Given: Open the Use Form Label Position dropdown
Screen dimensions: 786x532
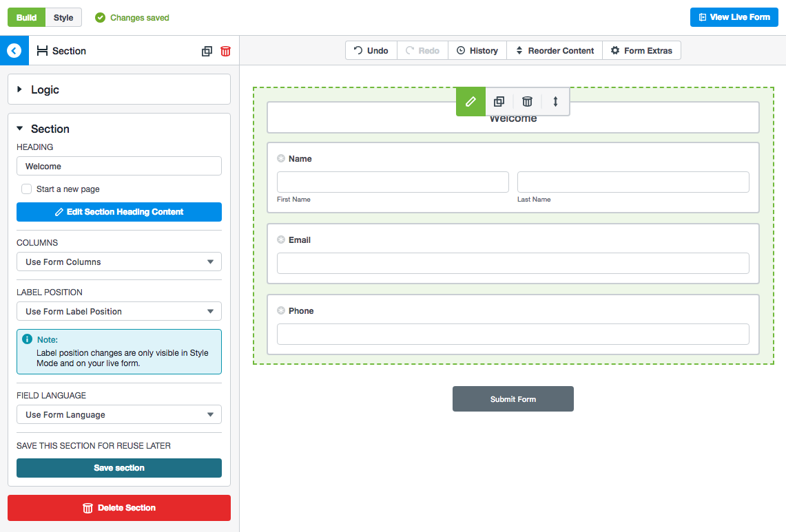Looking at the screenshot, I should [x=118, y=311].
